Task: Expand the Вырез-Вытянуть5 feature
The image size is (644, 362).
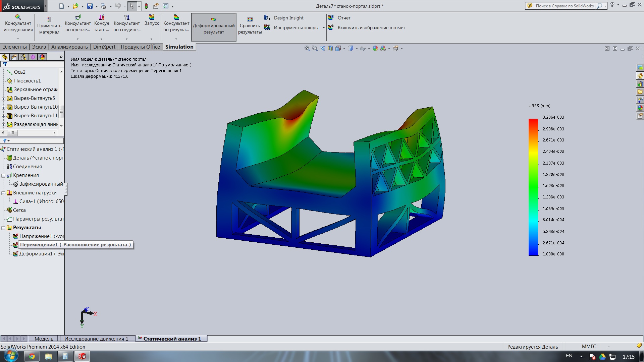Action: 3,99
